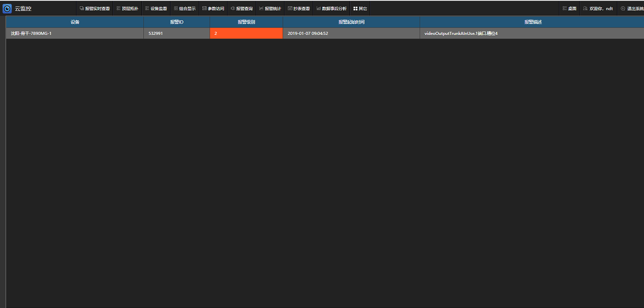Click the 报警统计 chart icon
Viewport: 644px width, 308px height.
pyautogui.click(x=261, y=8)
